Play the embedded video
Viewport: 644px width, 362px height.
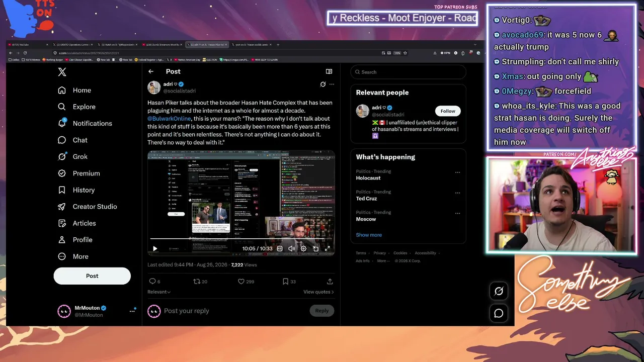(x=155, y=248)
